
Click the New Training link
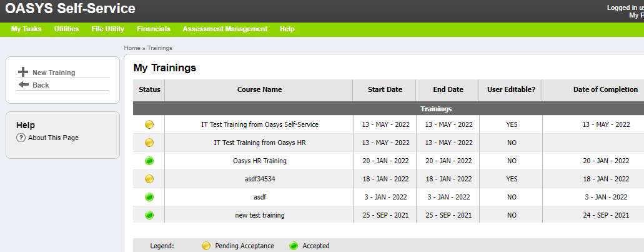(54, 73)
